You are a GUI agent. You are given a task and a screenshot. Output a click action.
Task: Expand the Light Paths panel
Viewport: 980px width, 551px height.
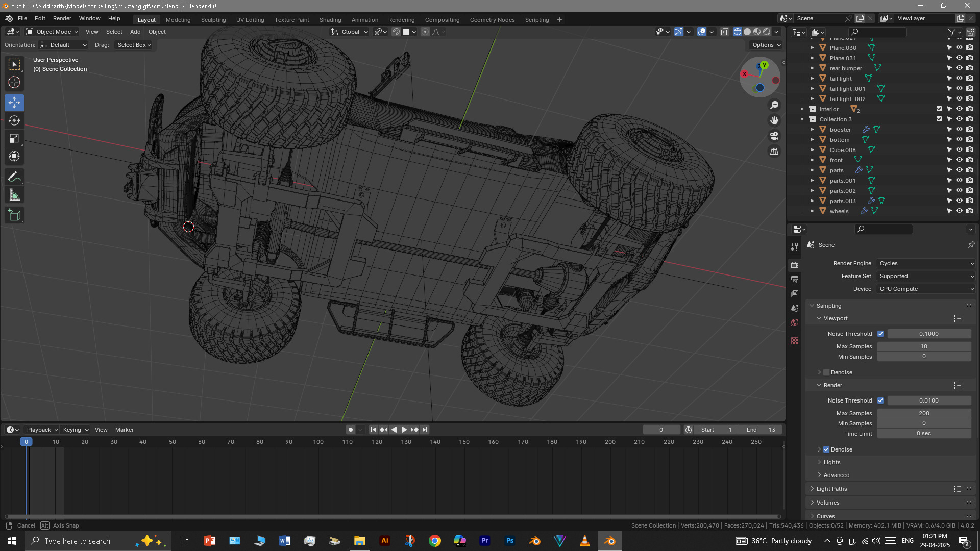[831, 489]
